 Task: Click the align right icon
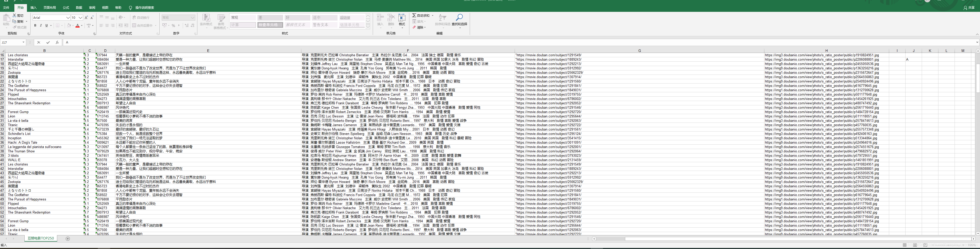pyautogui.click(x=113, y=25)
